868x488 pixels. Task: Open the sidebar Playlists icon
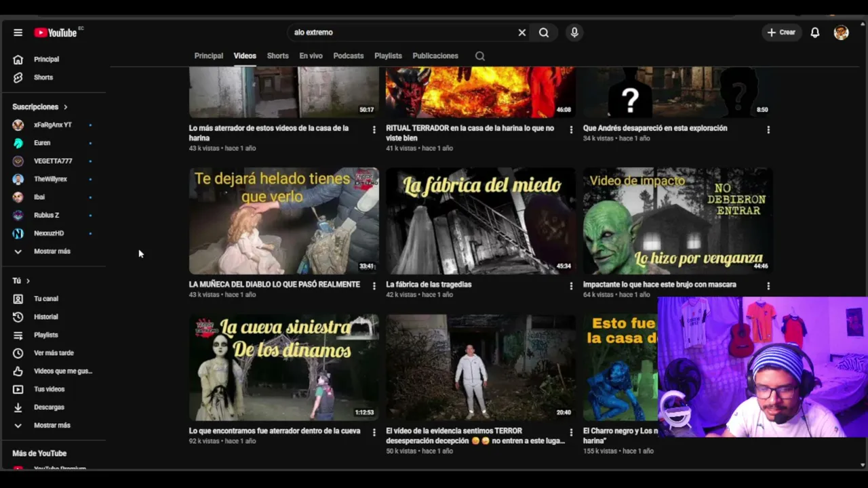[x=18, y=335]
